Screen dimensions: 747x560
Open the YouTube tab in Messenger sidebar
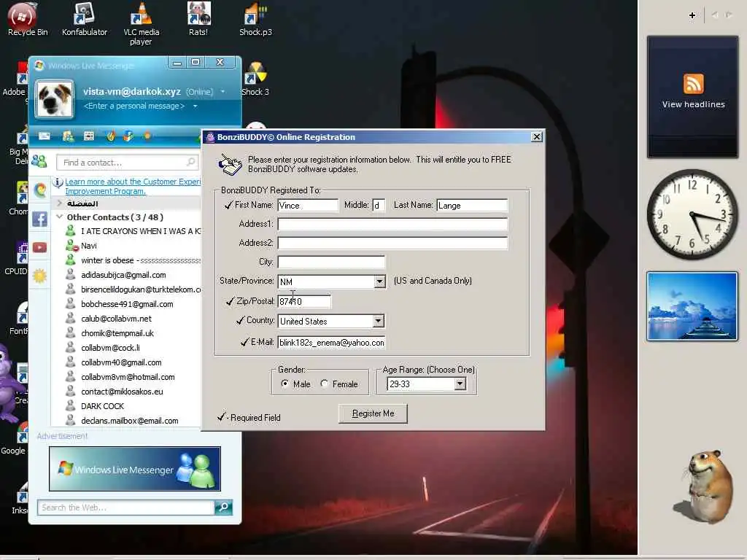coord(39,247)
